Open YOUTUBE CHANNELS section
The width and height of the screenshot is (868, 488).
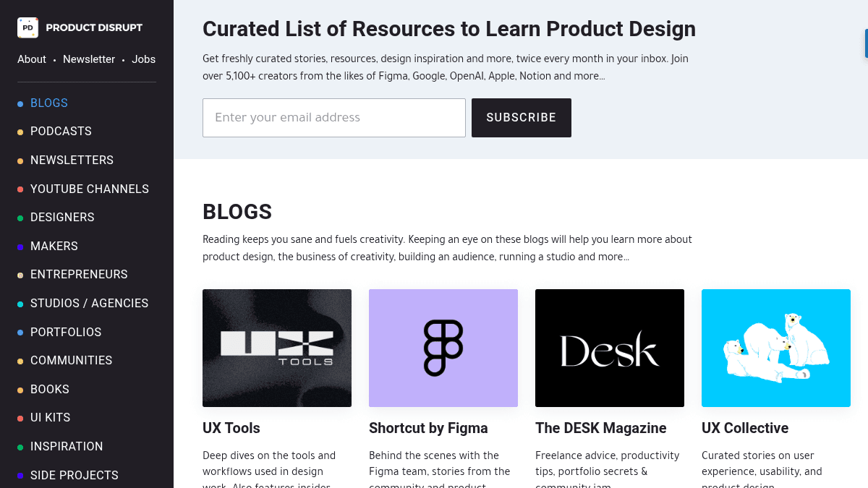(x=90, y=189)
